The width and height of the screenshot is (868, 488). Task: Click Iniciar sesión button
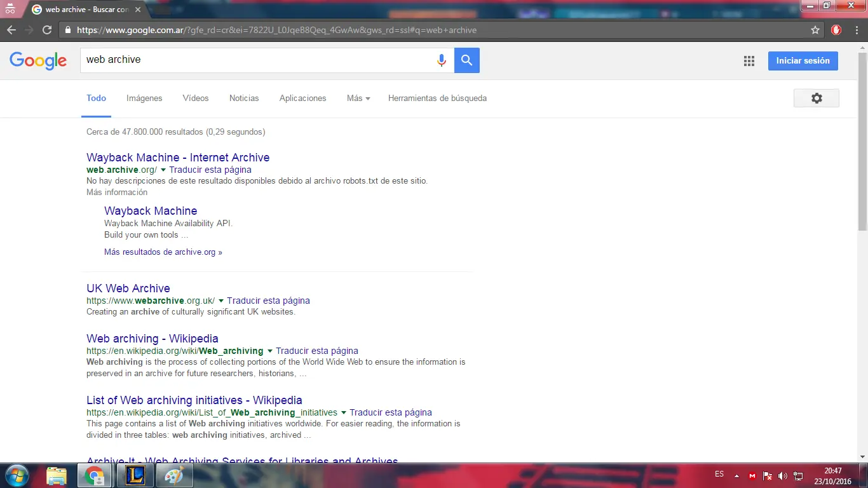click(803, 61)
